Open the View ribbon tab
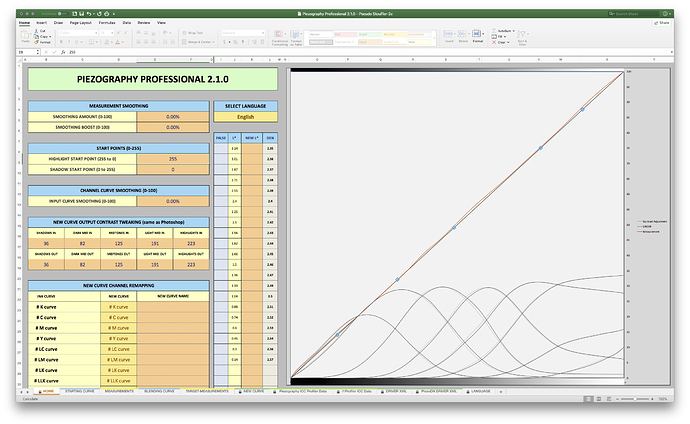This screenshot has height=424, width=690. pyautogui.click(x=161, y=22)
